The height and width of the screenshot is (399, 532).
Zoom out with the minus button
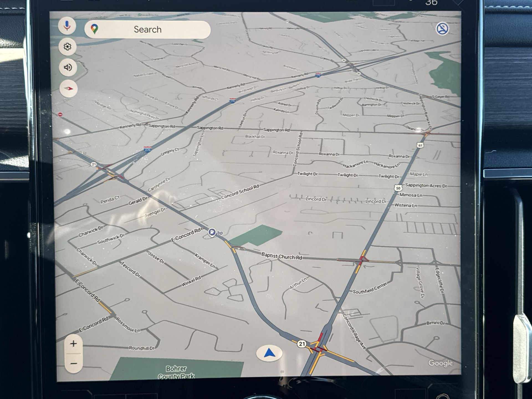[x=73, y=363]
